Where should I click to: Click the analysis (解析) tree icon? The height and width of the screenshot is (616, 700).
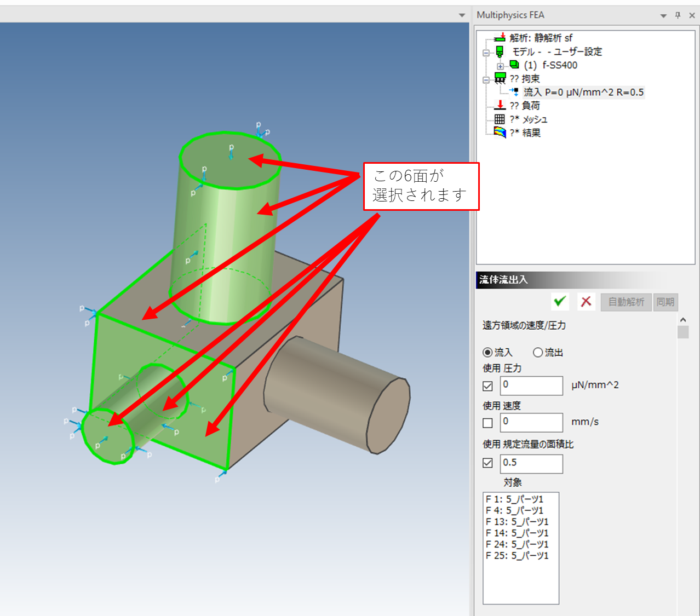(x=500, y=38)
